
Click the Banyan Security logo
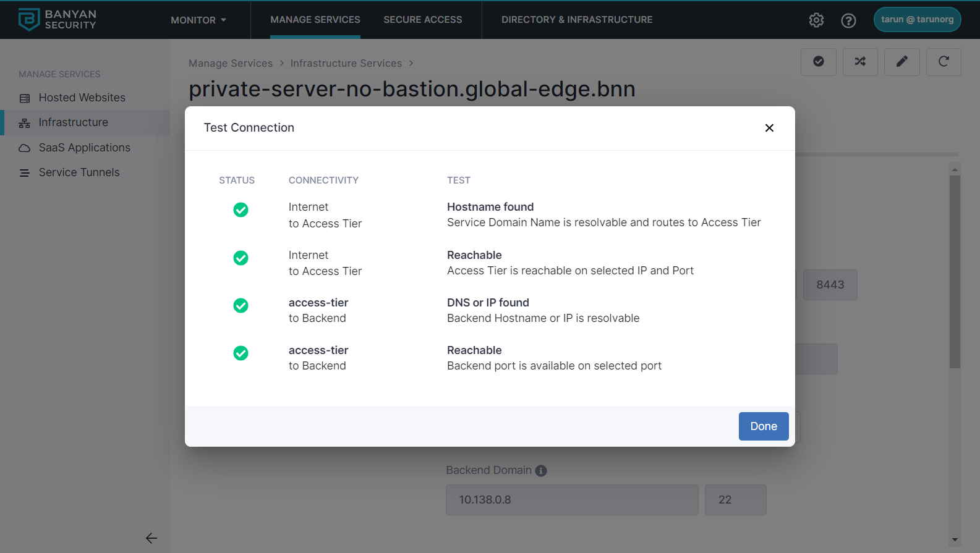coord(57,20)
